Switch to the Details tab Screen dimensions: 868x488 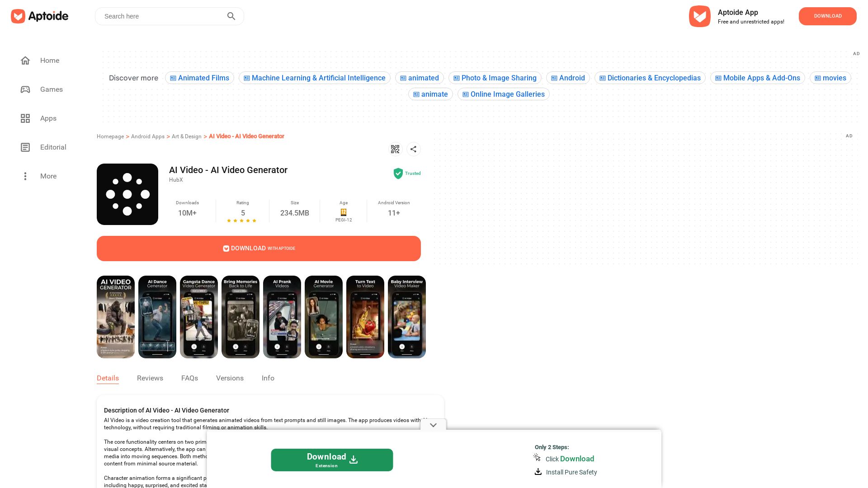(x=108, y=378)
